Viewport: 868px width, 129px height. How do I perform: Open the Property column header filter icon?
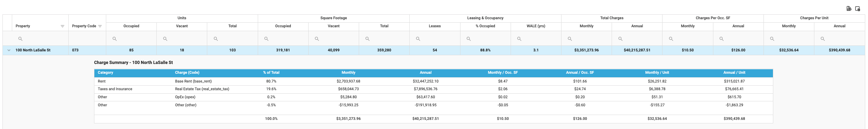[62, 26]
